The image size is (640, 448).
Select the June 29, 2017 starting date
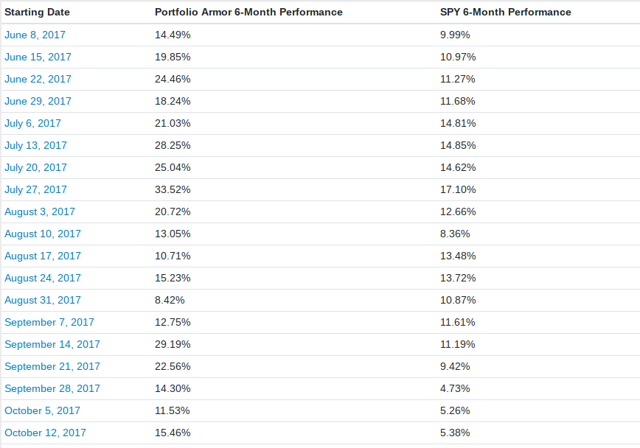pyautogui.click(x=38, y=101)
